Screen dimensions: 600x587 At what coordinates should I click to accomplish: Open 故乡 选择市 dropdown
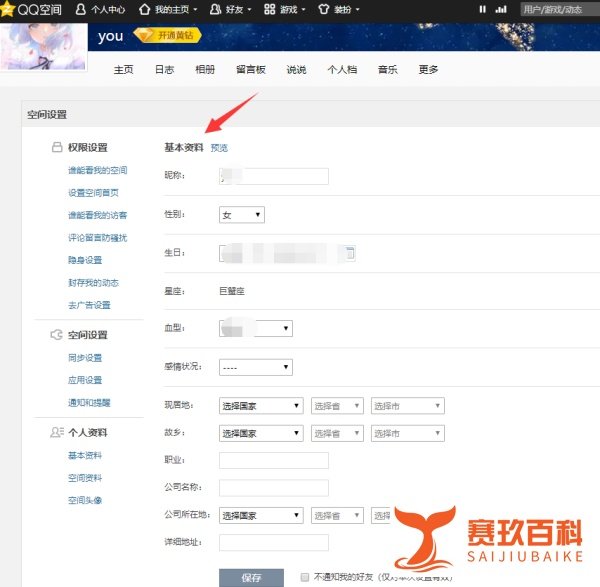408,433
